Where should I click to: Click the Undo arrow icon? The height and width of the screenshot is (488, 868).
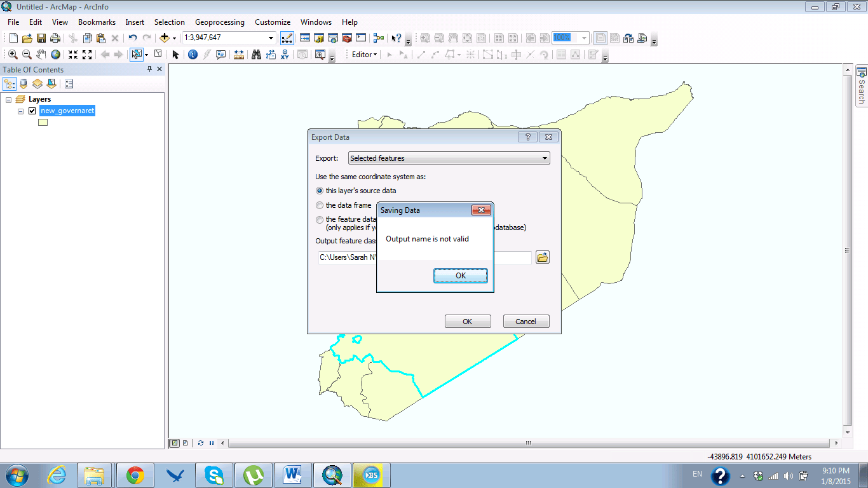pos(133,38)
